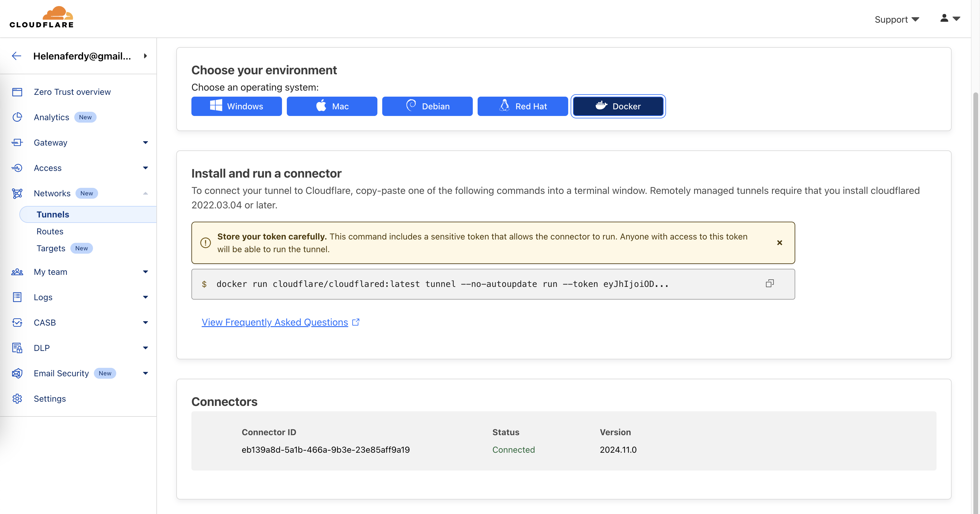The height and width of the screenshot is (514, 980).
Task: Click the connector ID row
Action: [x=326, y=450]
